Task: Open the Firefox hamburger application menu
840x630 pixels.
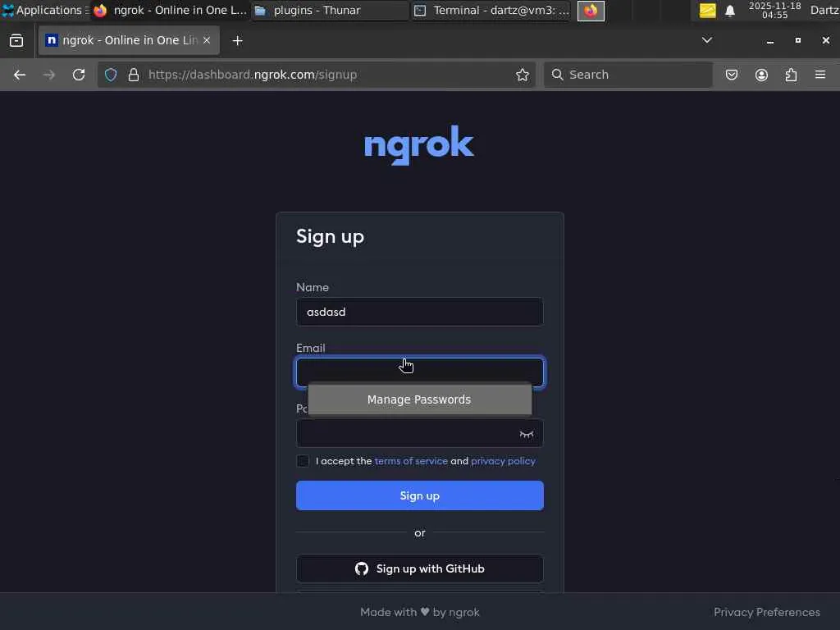Action: tap(820, 75)
